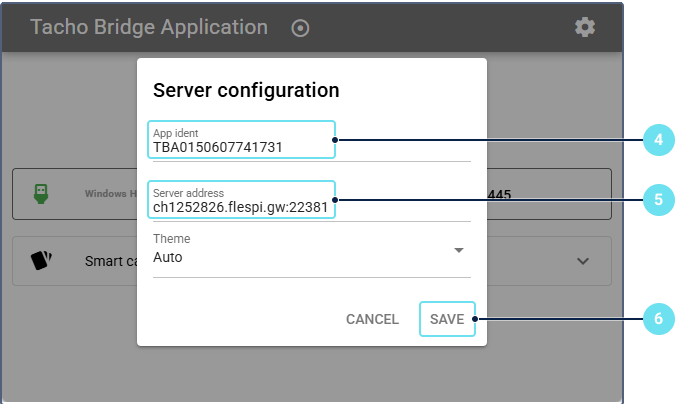675x404 pixels.
Task: Click the 445 value in reader row
Action: coord(499,194)
